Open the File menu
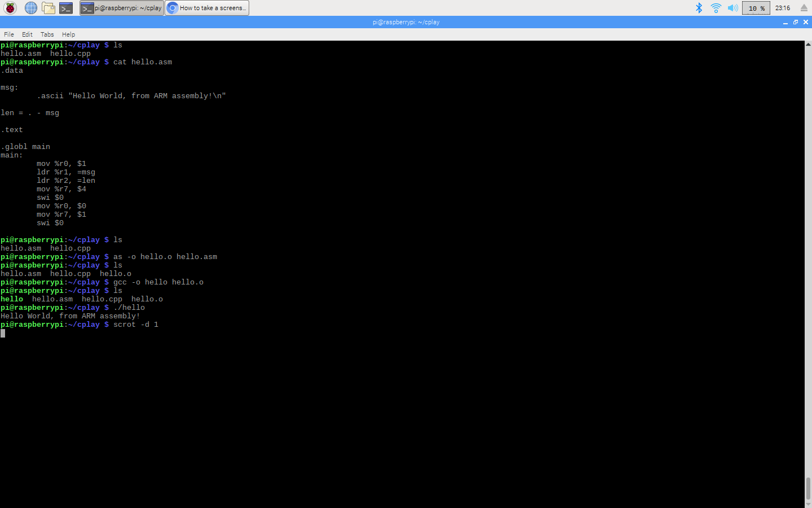This screenshot has width=812, height=508. pyautogui.click(x=9, y=34)
